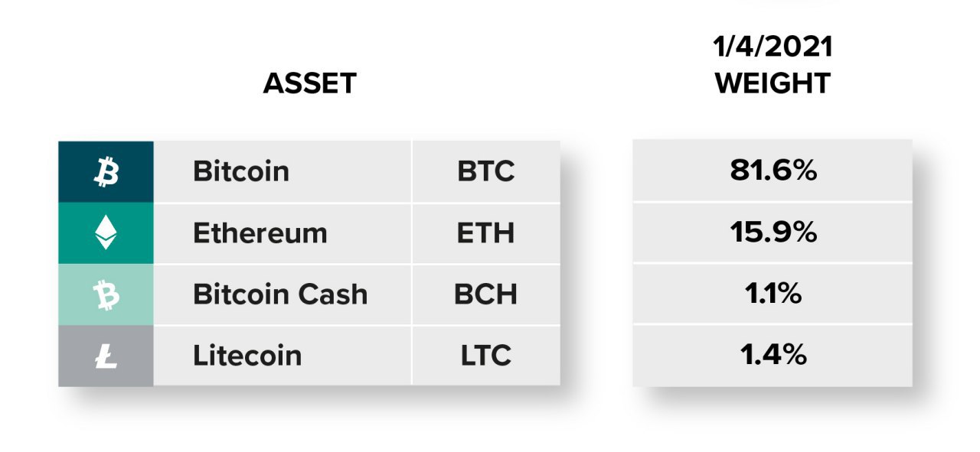Click the dark teal Bitcoin color block
This screenshot has height=452, width=980.
click(106, 171)
